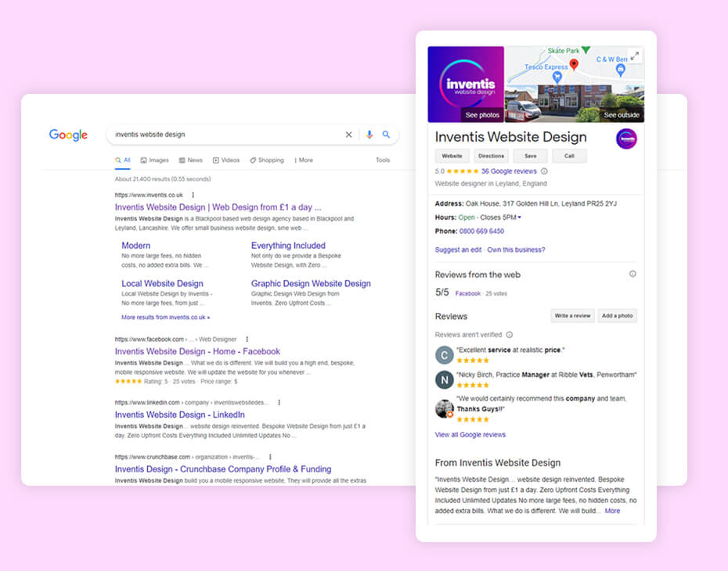The height and width of the screenshot is (571, 728).
Task: Click the C & W Ben map marker
Action: pos(620,70)
